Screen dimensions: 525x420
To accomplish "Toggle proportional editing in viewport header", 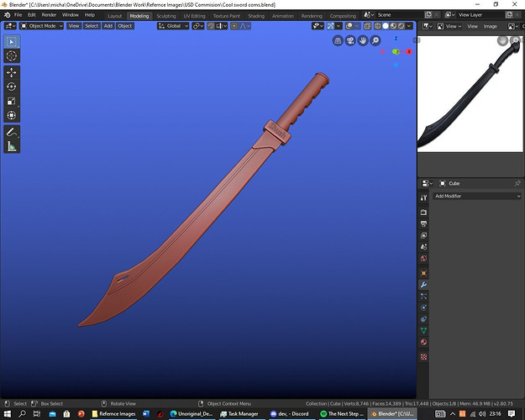I will [234, 26].
